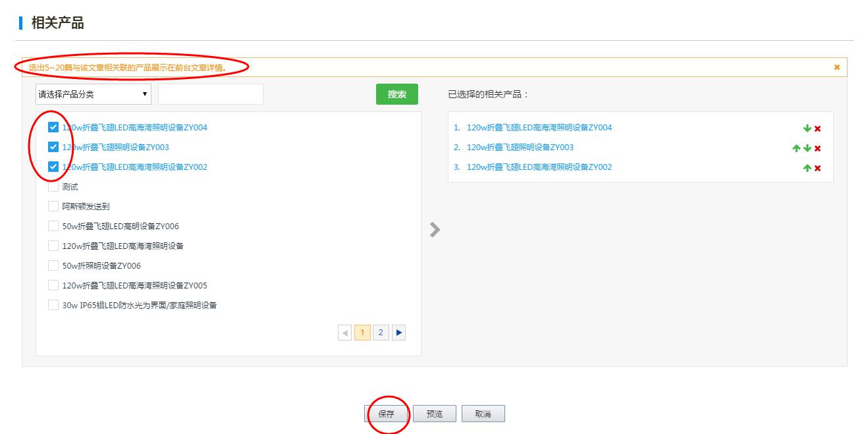Go to the next page arrow
Image resolution: width=868 pixels, height=434 pixels.
pos(398,333)
